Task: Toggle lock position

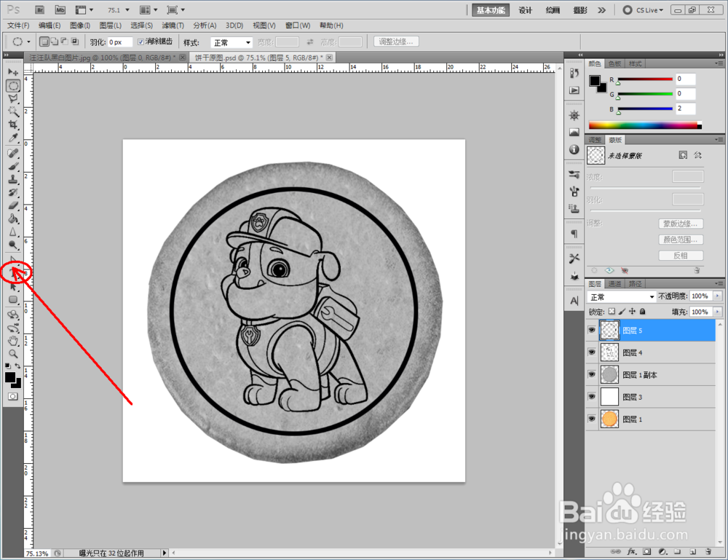Action: [x=633, y=312]
